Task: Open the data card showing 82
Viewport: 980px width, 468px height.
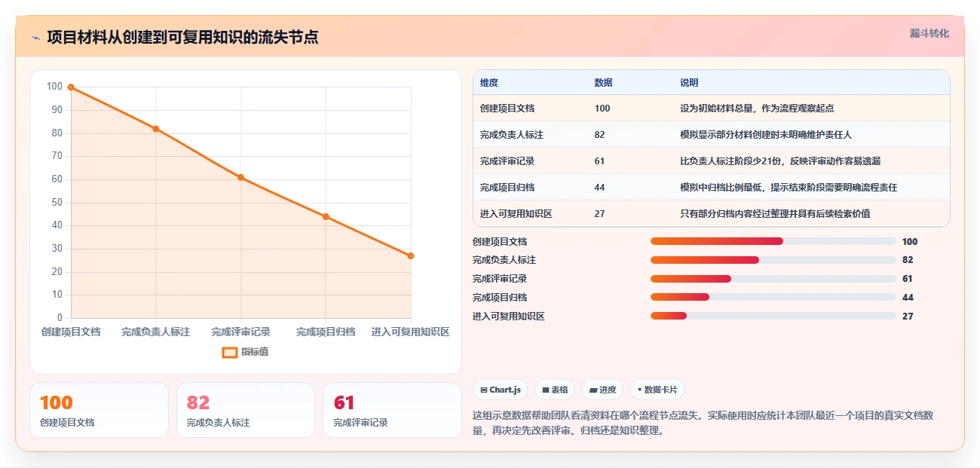Action: click(x=246, y=410)
